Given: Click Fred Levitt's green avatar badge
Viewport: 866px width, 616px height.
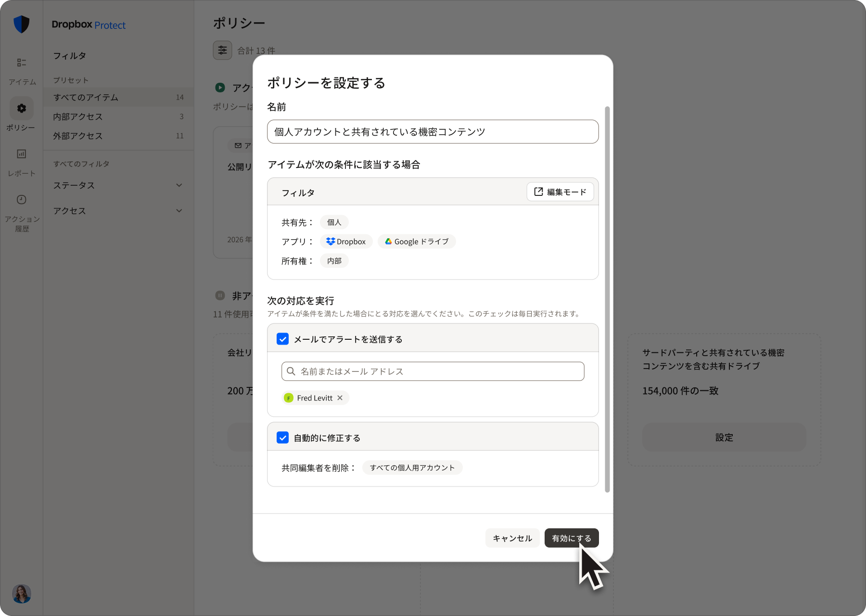Looking at the screenshot, I should click(x=289, y=398).
